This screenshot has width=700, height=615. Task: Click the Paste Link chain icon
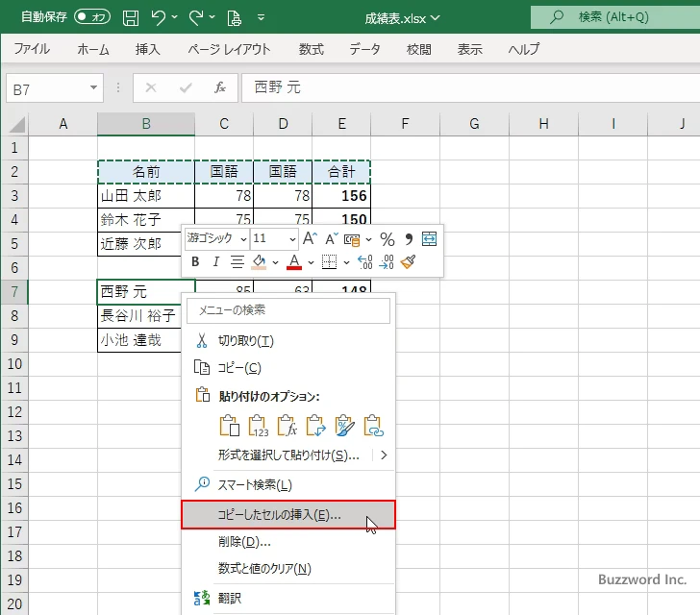(373, 426)
